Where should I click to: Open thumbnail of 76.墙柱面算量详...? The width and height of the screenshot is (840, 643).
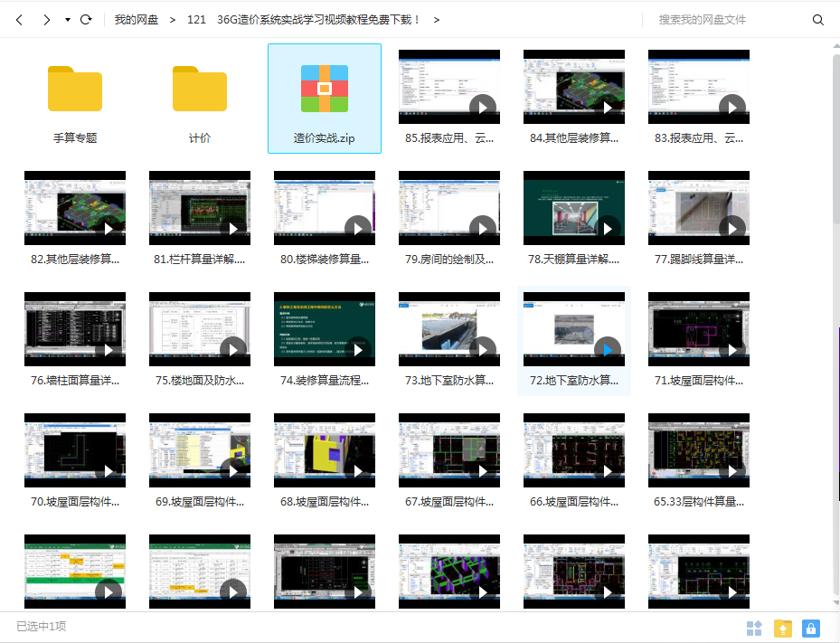tap(75, 329)
